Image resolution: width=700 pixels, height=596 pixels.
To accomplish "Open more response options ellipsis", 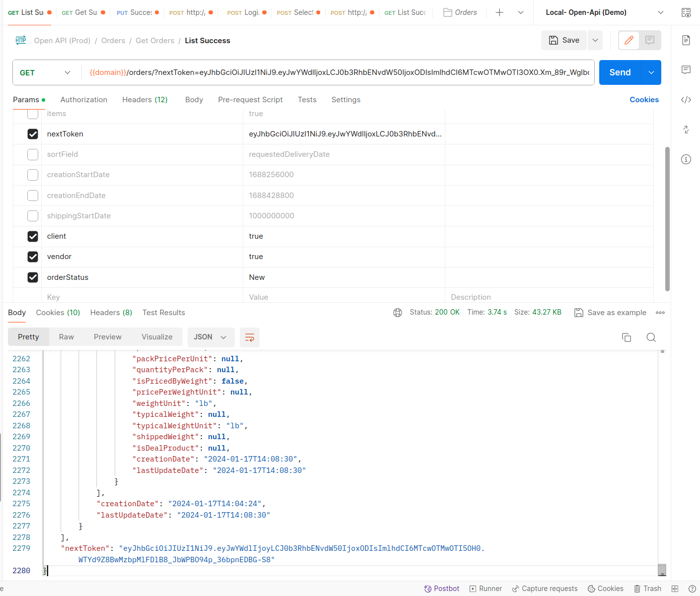I will pyautogui.click(x=660, y=313).
